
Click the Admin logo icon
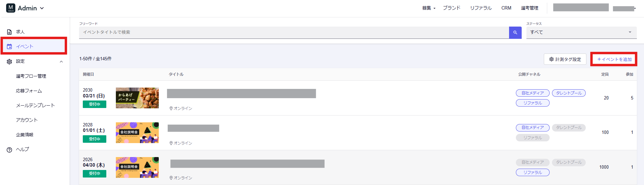click(11, 8)
